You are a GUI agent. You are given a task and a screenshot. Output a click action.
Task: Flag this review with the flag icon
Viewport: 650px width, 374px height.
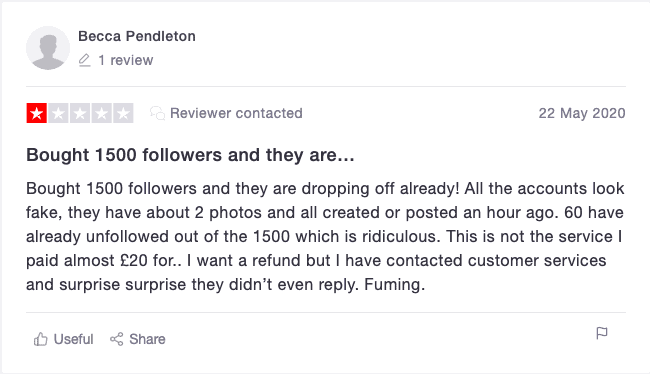click(x=602, y=333)
